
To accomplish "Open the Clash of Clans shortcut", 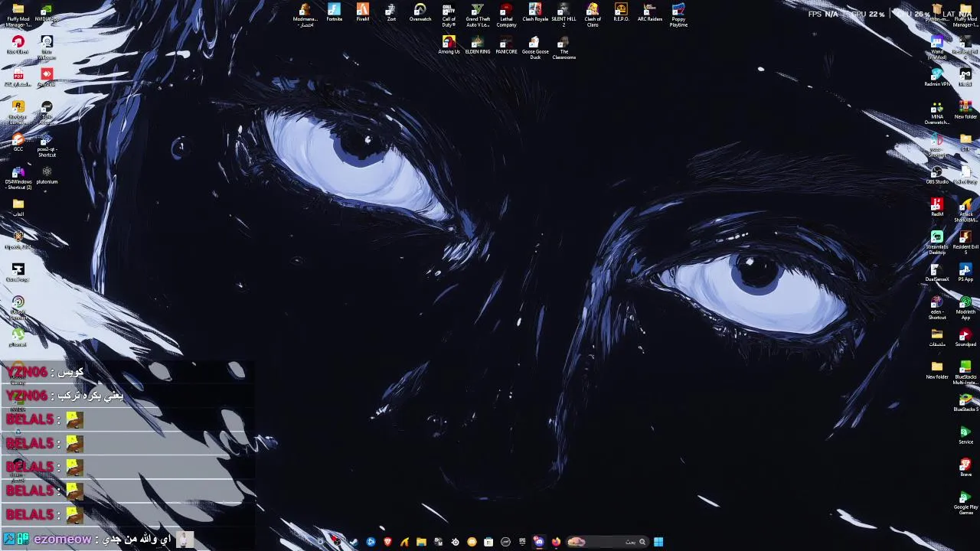I will 593,15.
